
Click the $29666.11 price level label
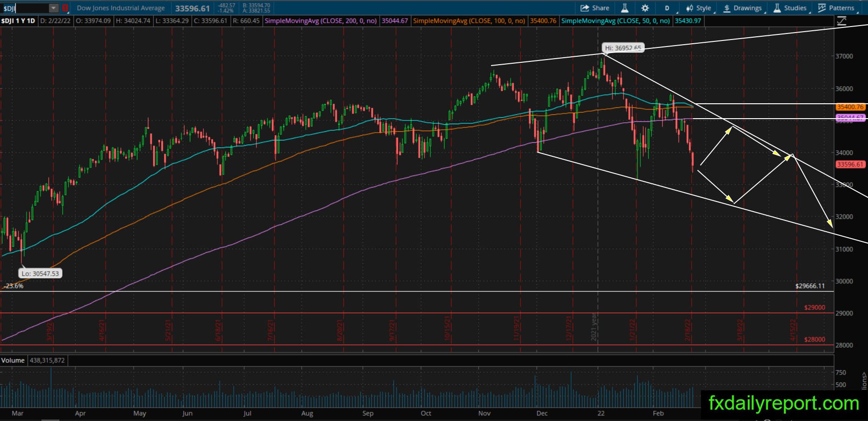[810, 286]
